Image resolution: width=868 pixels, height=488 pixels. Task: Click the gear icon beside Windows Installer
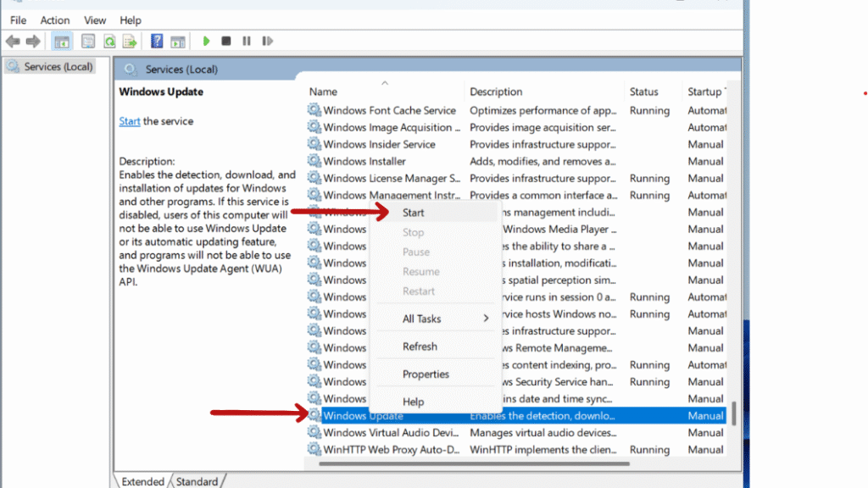314,161
